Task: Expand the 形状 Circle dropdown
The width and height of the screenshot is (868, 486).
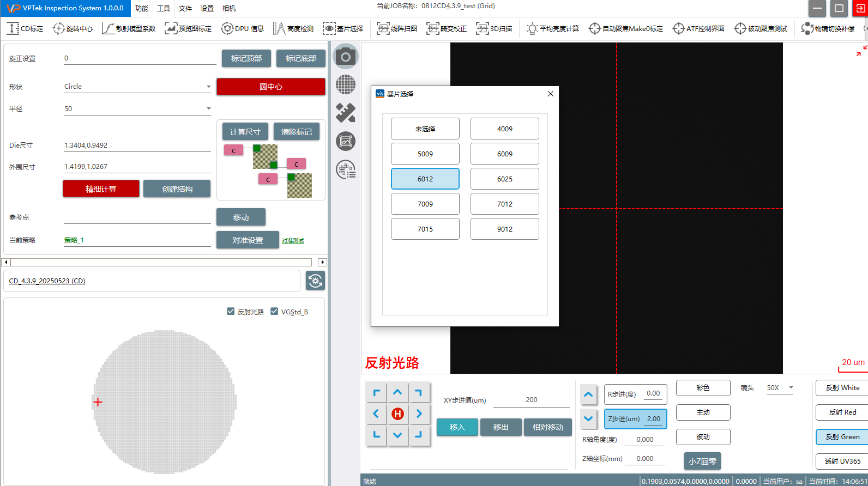Action: [x=208, y=87]
